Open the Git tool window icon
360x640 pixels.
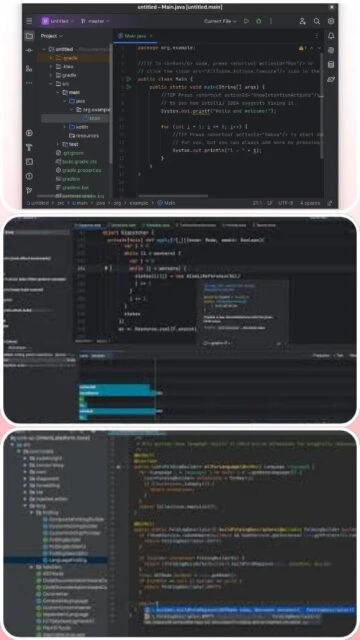(x=29, y=190)
